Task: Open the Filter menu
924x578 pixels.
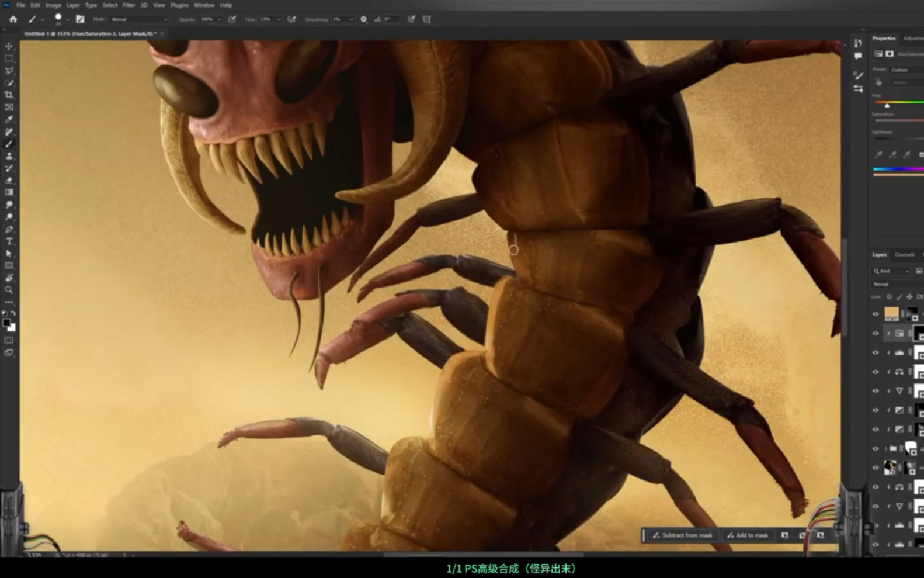Action: pos(128,5)
